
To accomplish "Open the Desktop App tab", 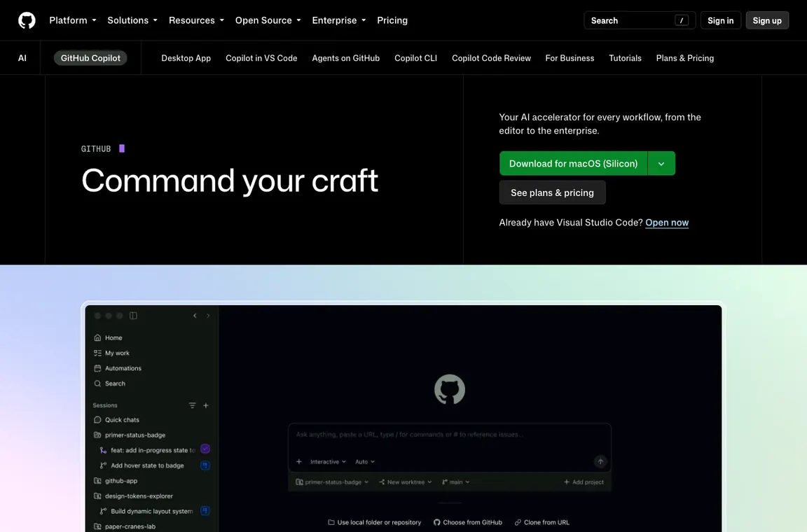I will click(186, 58).
